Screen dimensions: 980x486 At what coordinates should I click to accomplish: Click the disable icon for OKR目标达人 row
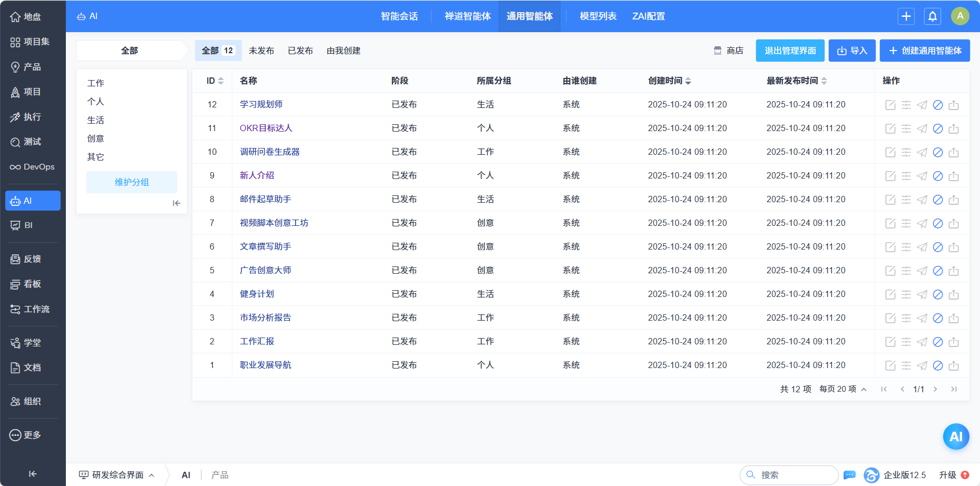[937, 128]
